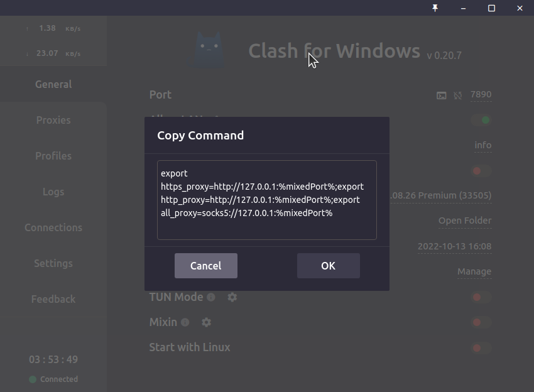Click the Manage link
This screenshot has width=534, height=392.
coord(474,271)
